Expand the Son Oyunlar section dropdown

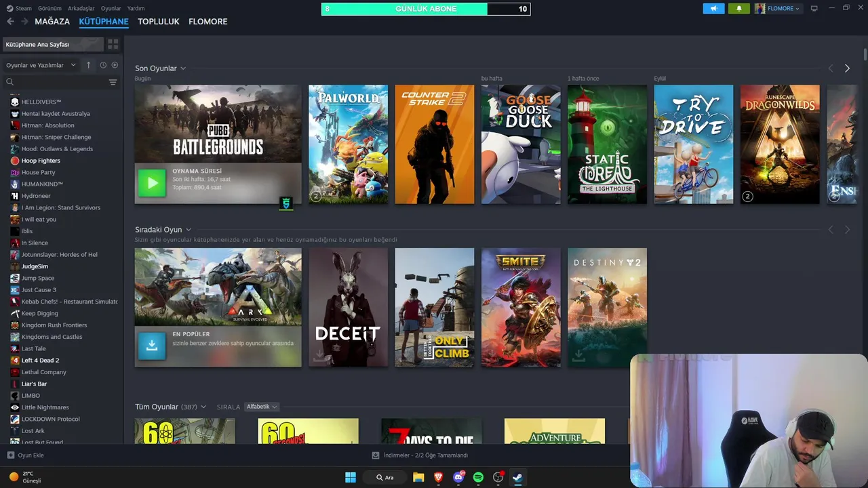[183, 68]
